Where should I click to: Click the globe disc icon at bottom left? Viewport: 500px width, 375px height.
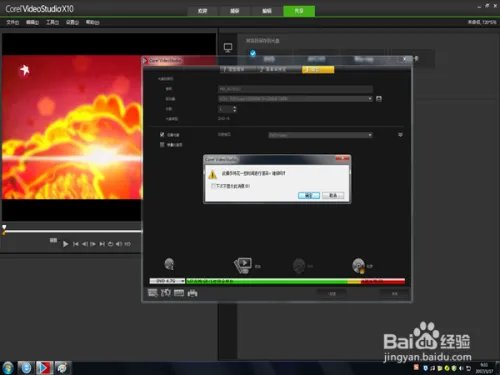point(169,264)
